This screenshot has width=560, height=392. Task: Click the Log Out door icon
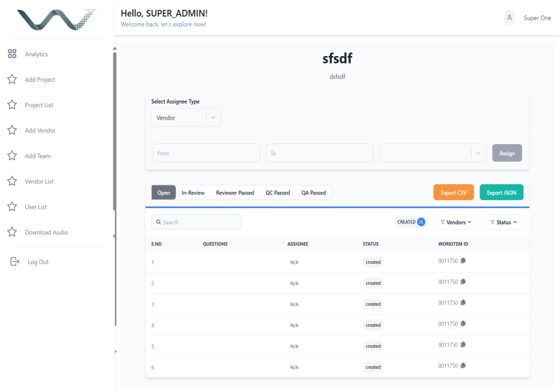(x=15, y=262)
